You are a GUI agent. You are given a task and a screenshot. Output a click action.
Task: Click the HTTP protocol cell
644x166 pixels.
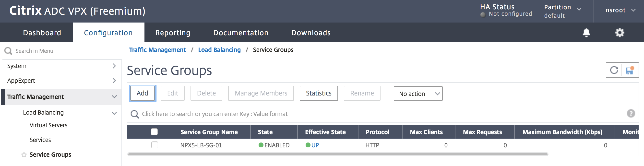point(372,145)
